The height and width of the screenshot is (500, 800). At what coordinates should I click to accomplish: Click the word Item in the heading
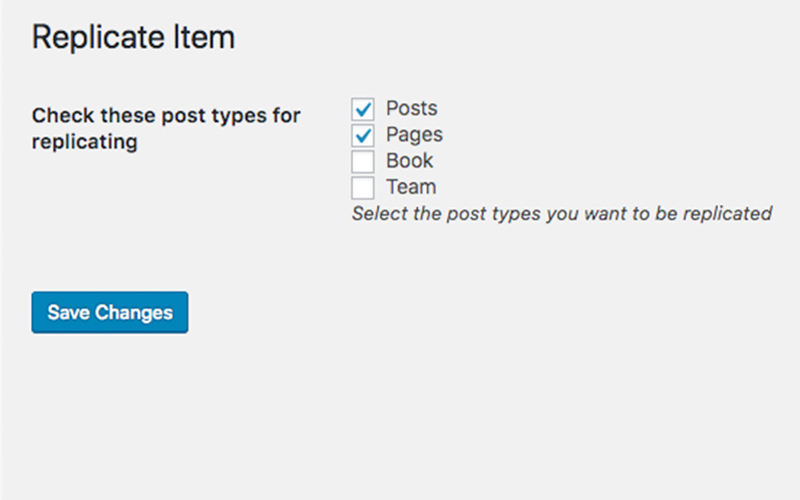click(204, 37)
